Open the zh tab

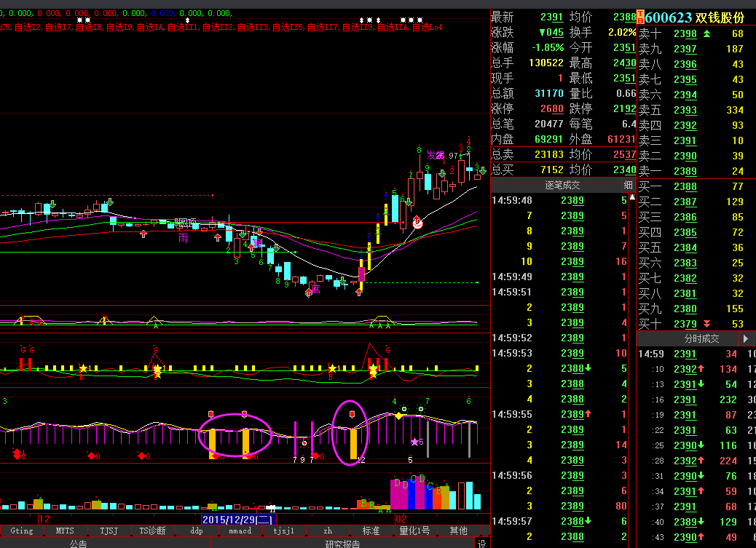click(328, 531)
